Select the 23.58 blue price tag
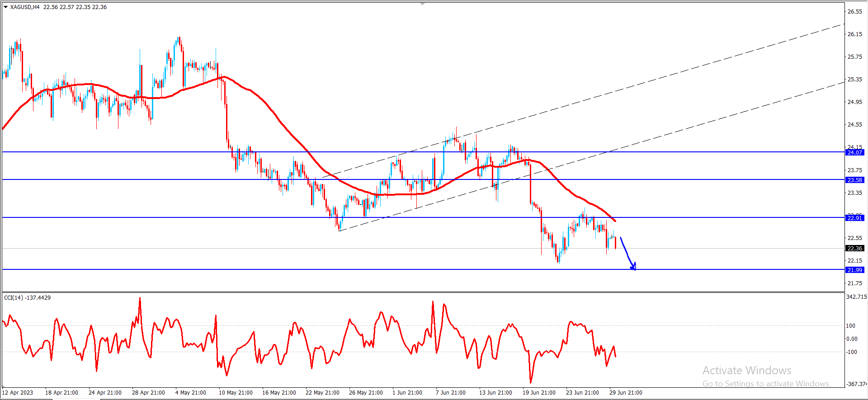Image resolution: width=868 pixels, height=400 pixels. click(x=854, y=180)
